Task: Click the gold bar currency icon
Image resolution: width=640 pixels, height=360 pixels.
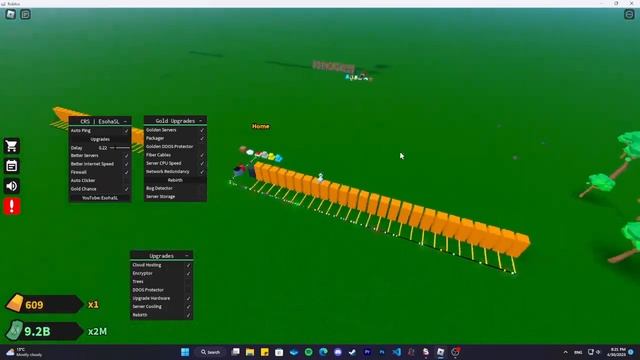Action: 15,303
